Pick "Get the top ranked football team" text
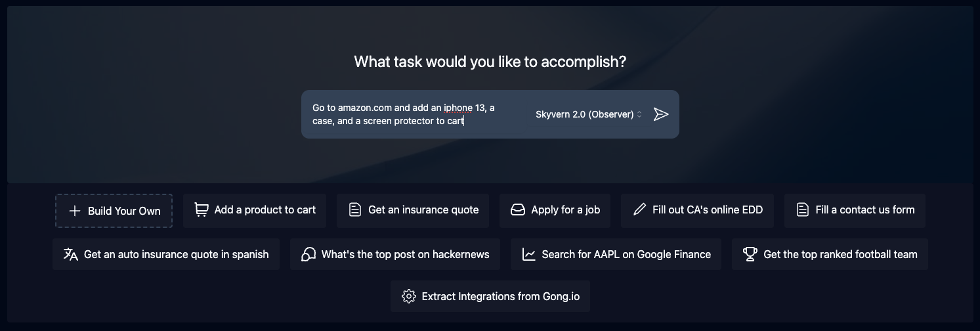980x331 pixels. coord(840,254)
